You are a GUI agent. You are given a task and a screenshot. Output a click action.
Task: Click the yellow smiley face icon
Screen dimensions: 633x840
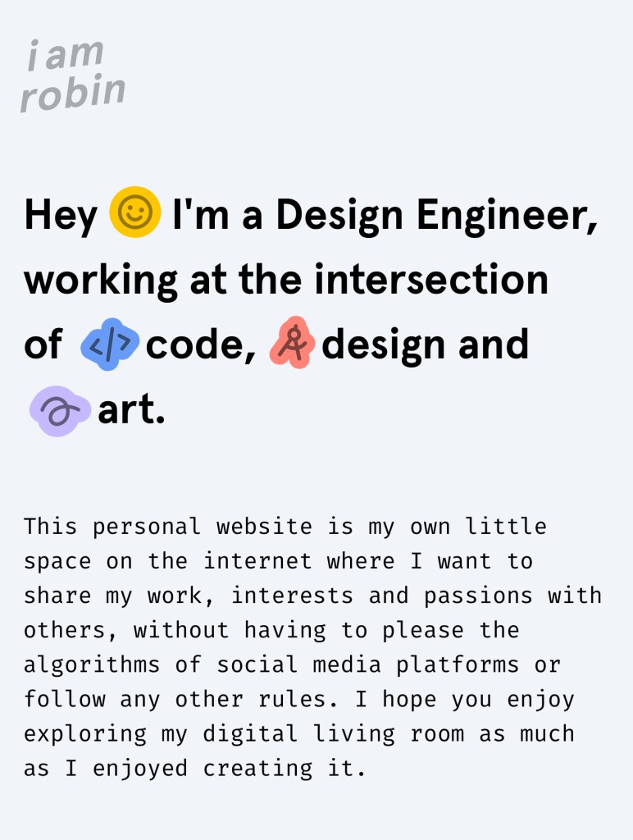click(x=134, y=212)
